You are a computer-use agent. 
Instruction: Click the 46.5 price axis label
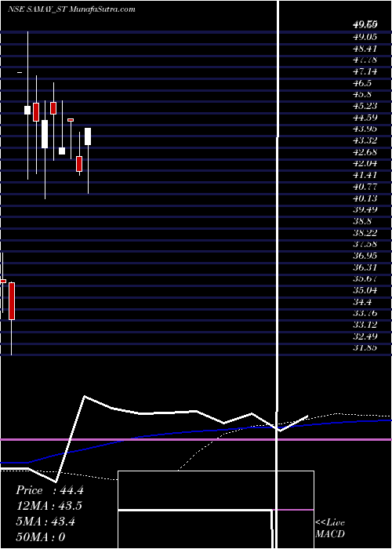(362, 83)
